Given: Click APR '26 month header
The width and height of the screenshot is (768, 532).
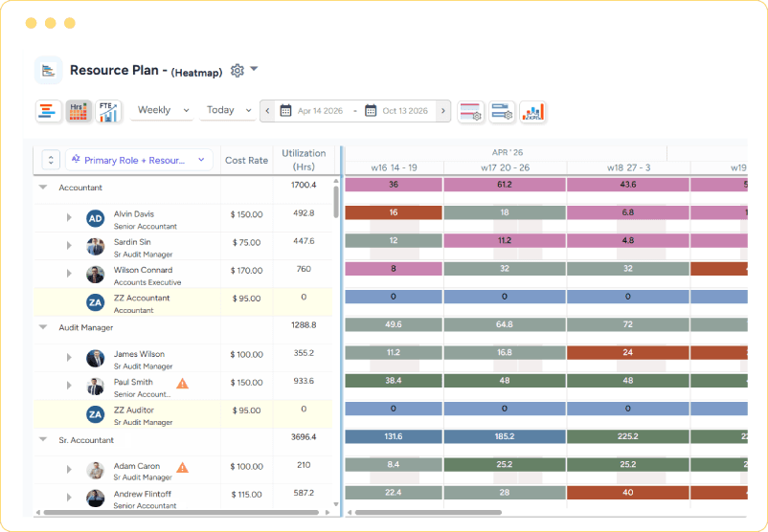Looking at the screenshot, I should tap(507, 153).
